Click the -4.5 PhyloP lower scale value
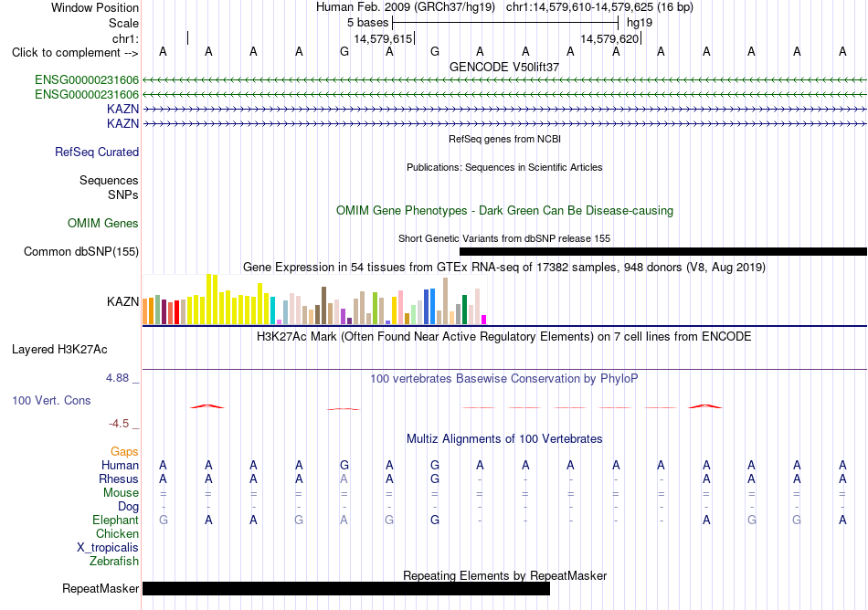 (x=119, y=424)
